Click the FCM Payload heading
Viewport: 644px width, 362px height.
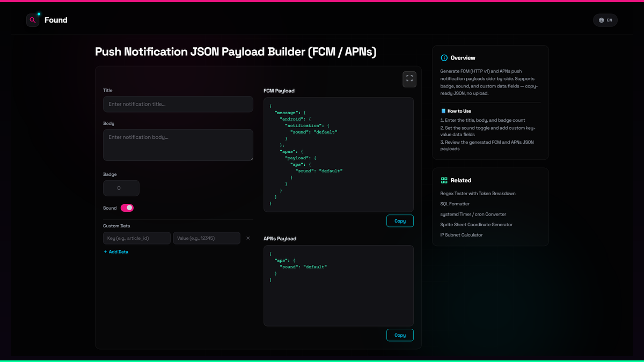pyautogui.click(x=279, y=91)
